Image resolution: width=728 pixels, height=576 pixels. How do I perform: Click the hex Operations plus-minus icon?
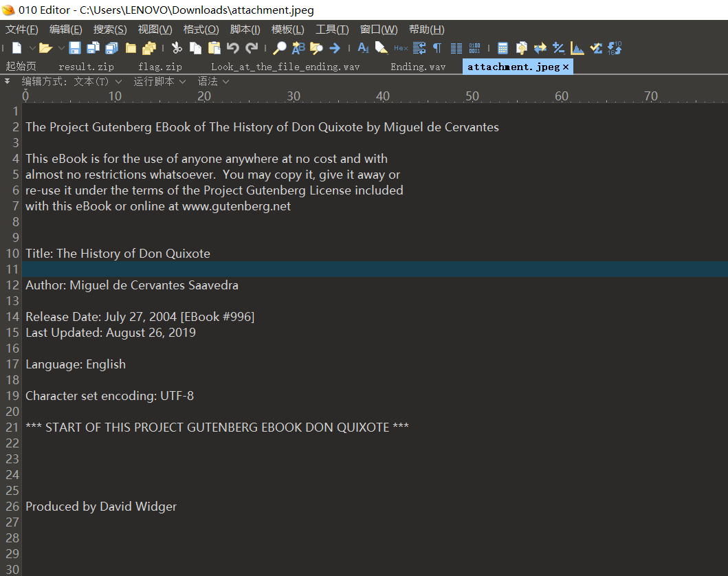click(558, 48)
